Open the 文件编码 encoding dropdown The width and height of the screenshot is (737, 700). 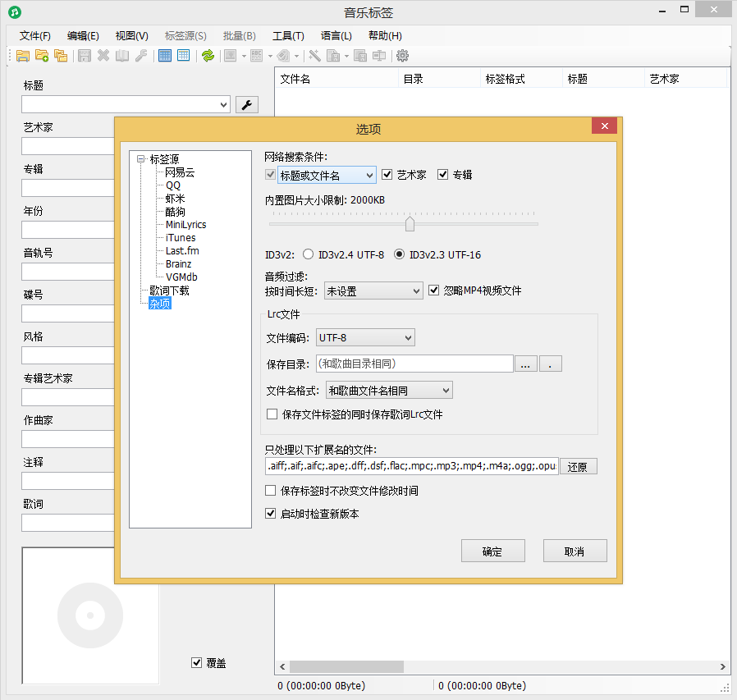pyautogui.click(x=407, y=337)
